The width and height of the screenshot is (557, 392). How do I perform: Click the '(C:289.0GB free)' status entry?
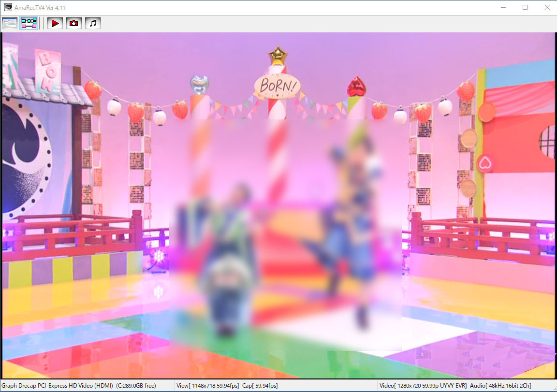point(136,386)
